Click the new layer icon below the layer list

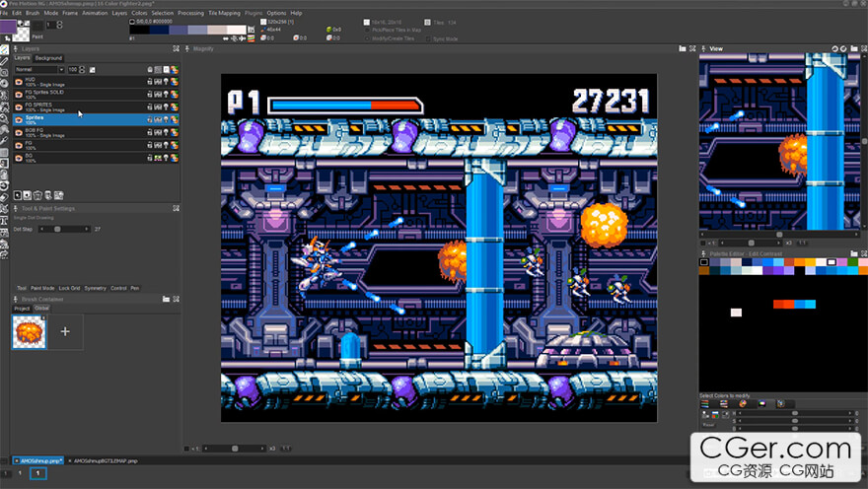click(x=17, y=195)
